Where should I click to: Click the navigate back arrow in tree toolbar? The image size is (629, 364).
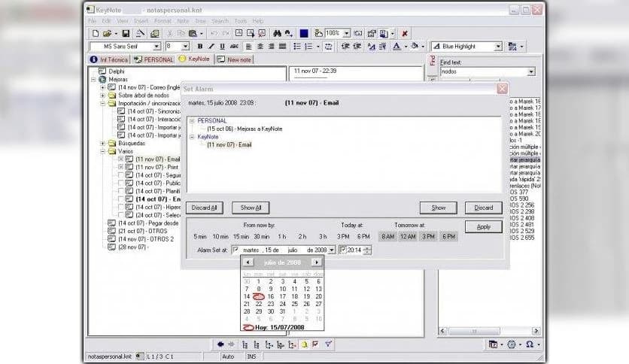(220, 344)
